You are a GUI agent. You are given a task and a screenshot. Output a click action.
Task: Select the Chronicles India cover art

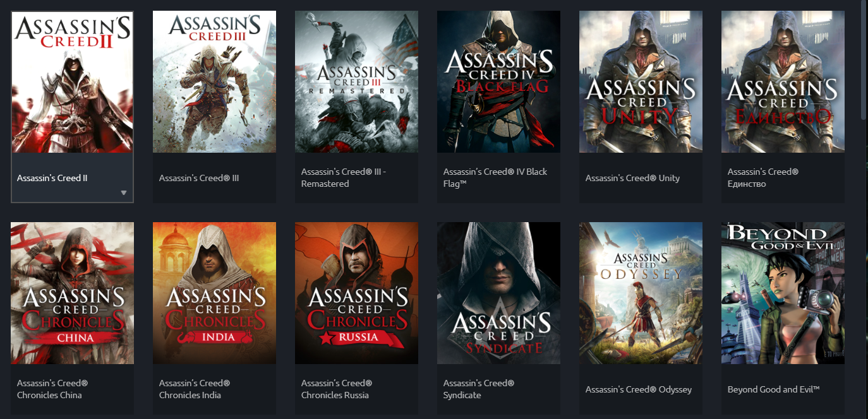click(x=214, y=293)
